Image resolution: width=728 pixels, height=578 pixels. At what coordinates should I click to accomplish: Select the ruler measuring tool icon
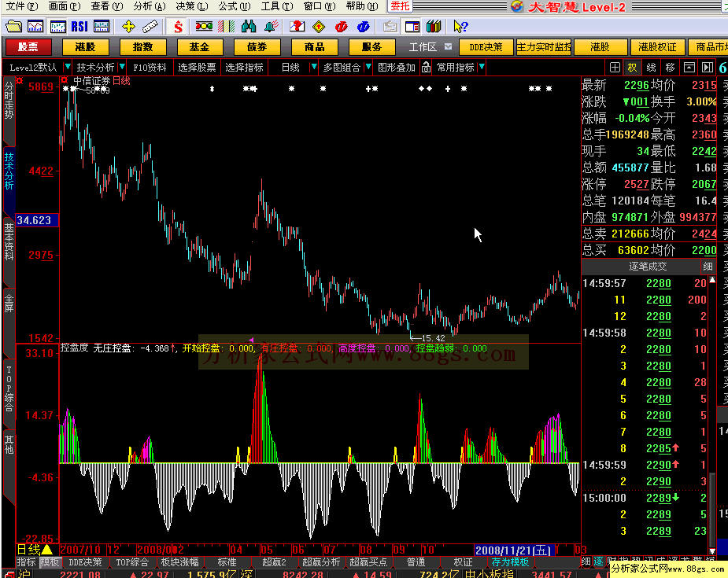point(150,27)
